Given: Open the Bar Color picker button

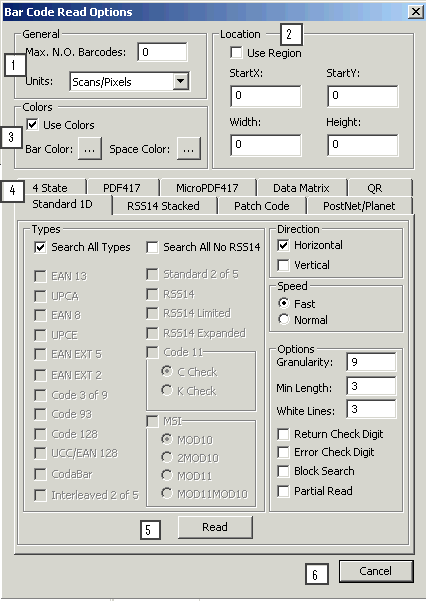Looking at the screenshot, I should click(x=90, y=149).
